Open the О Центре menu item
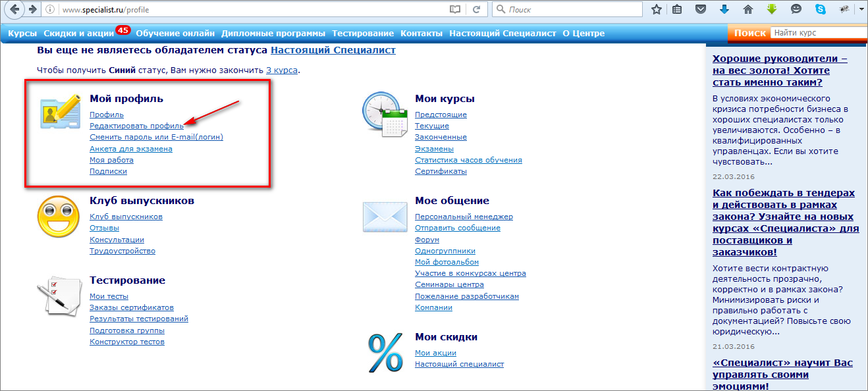Screen dimensions: 868x391 pos(583,33)
